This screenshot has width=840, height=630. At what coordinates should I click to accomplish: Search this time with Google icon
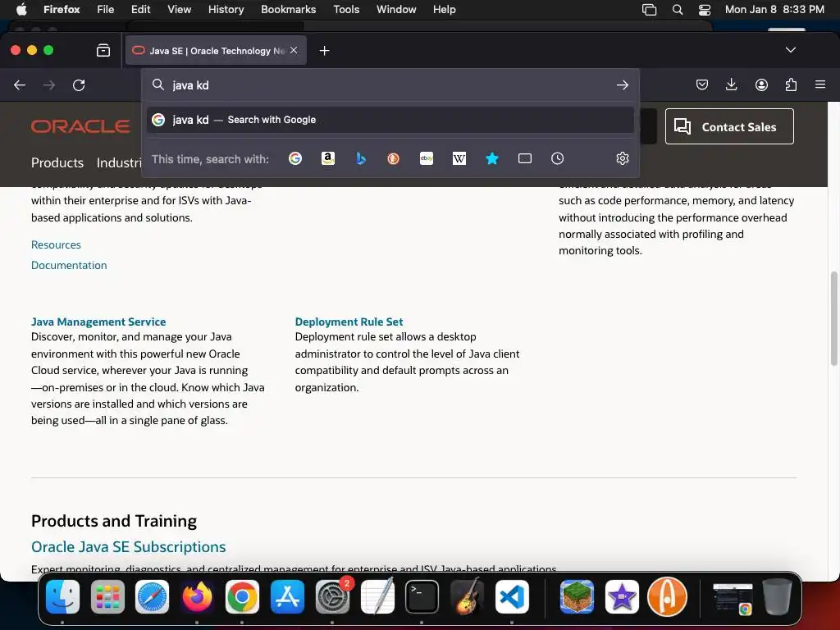[x=295, y=158]
